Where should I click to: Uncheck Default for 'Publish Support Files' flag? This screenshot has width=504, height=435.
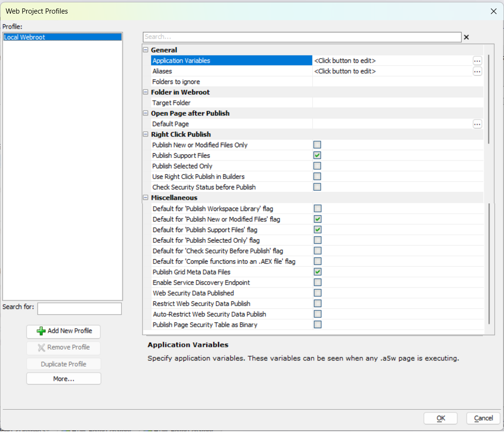[x=317, y=230]
